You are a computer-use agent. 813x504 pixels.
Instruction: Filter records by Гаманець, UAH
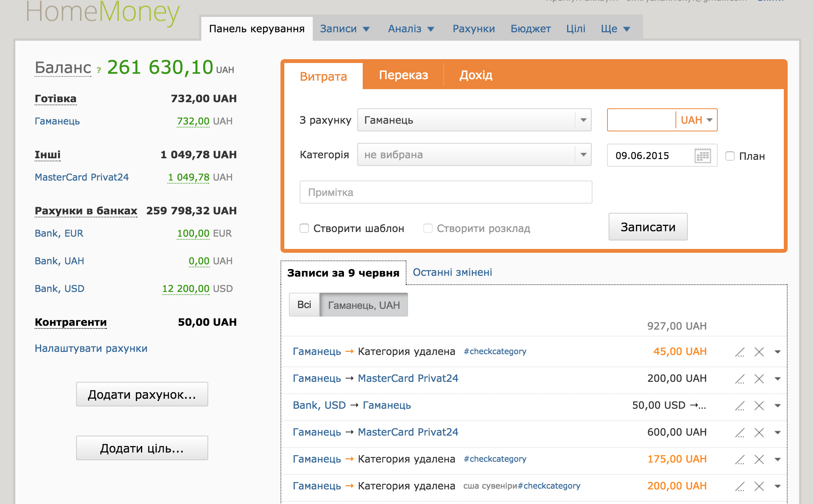coord(364,305)
